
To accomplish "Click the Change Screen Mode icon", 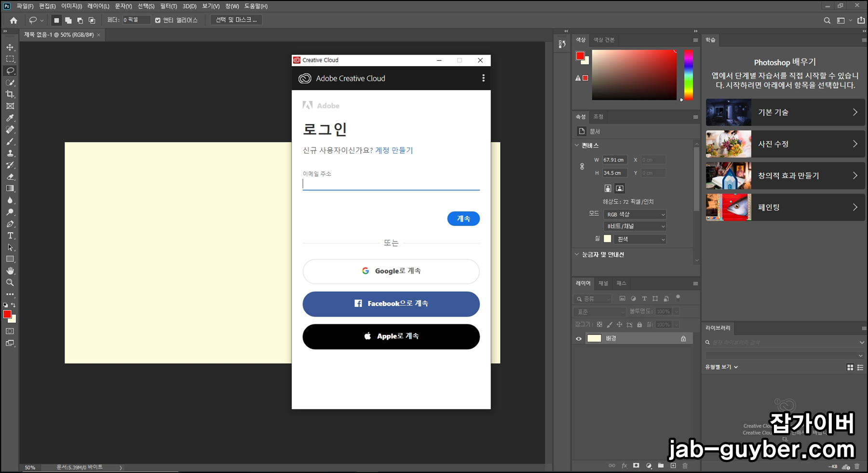I will click(10, 343).
